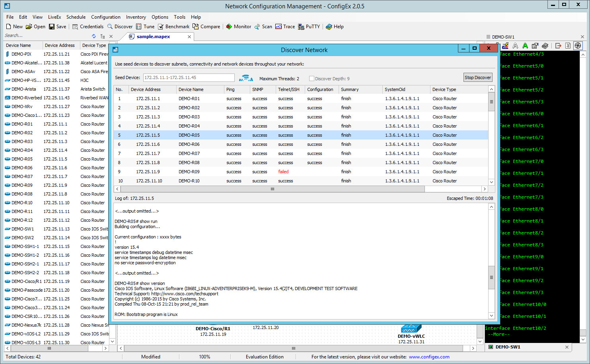Toggle the Discover Depth checkbox
Viewport: 590px width, 364px height.
point(312,79)
